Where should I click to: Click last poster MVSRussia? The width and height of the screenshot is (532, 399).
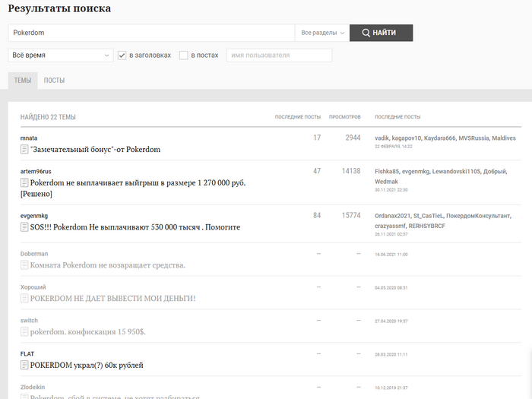coord(473,138)
